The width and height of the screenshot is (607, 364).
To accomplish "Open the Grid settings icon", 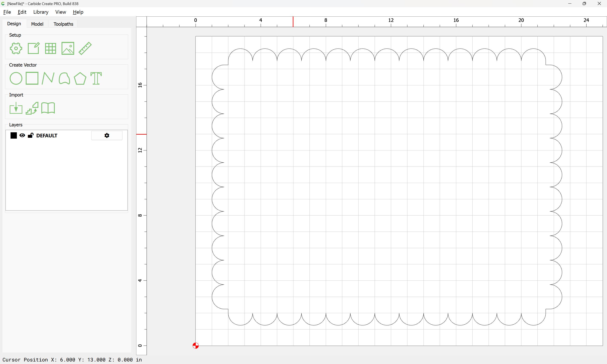I will [x=51, y=48].
